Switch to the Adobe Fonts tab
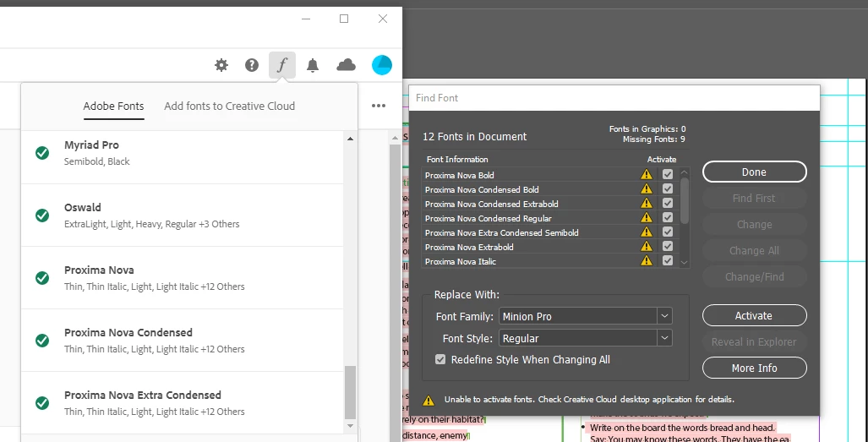The height and width of the screenshot is (442, 868). point(113,106)
